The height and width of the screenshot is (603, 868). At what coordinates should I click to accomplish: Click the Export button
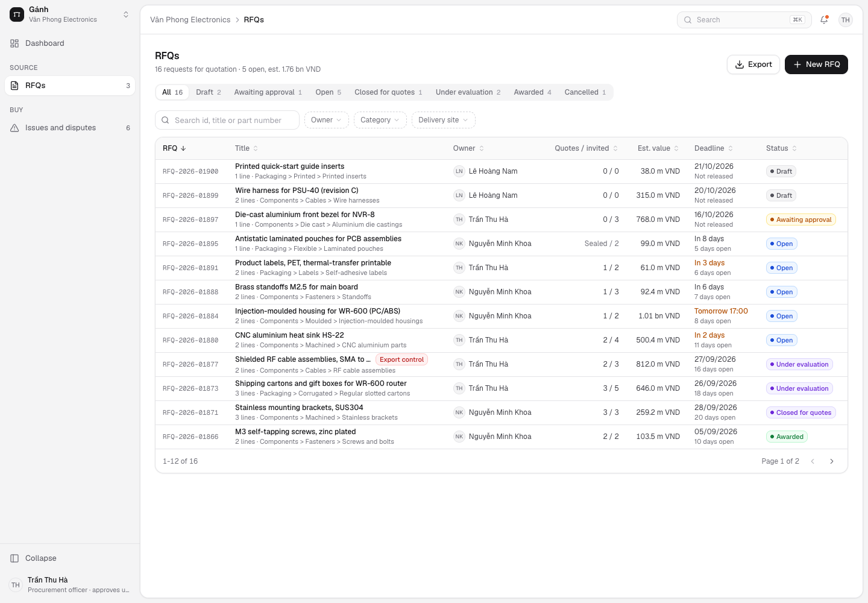(753, 65)
